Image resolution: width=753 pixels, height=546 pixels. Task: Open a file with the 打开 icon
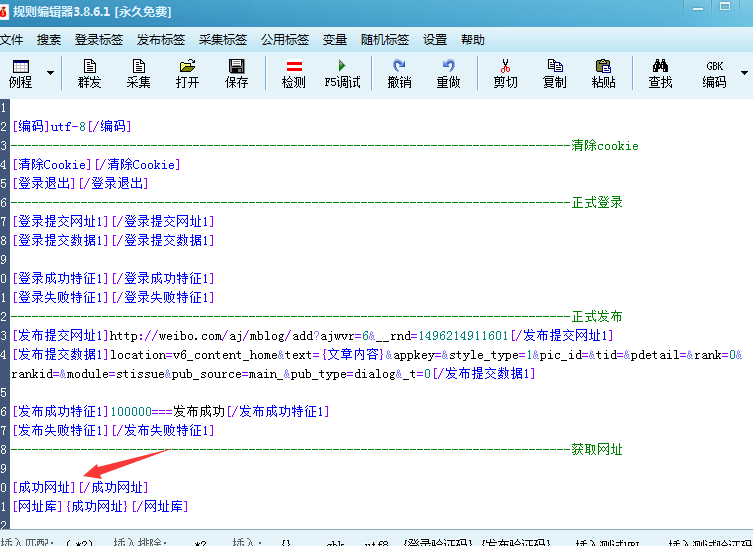188,73
